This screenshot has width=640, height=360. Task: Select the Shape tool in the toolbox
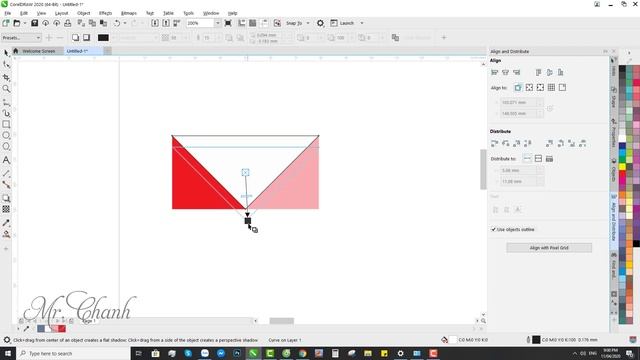tap(6, 64)
